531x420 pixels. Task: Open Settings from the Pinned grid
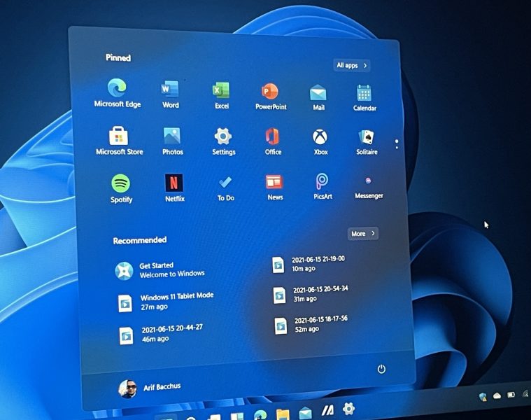(223, 141)
